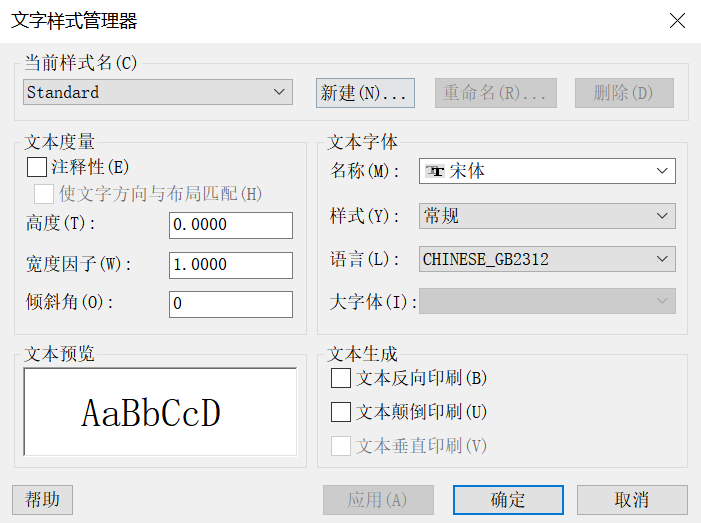Toggle the 文本反向印刷(B) checkbox
Viewport: 701px width, 523px height.
[x=341, y=378]
